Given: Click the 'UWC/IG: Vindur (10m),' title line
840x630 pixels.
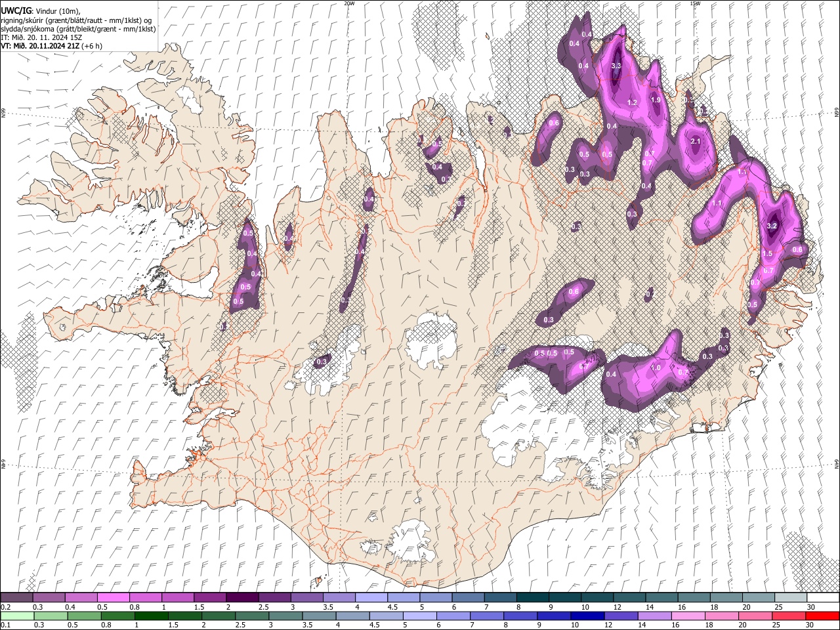Looking at the screenshot, I should (39, 11).
